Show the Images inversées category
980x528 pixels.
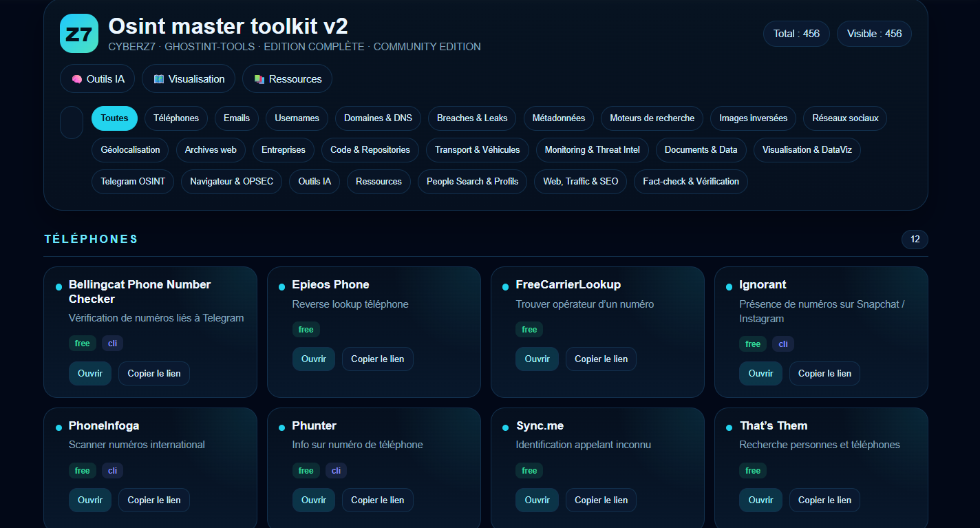(x=753, y=118)
